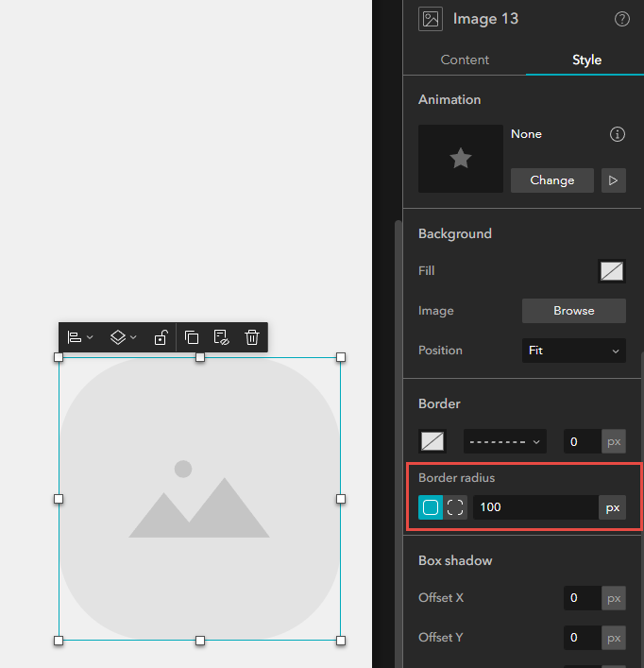
Task: Change the Offset Y px unit
Action: [x=614, y=638]
